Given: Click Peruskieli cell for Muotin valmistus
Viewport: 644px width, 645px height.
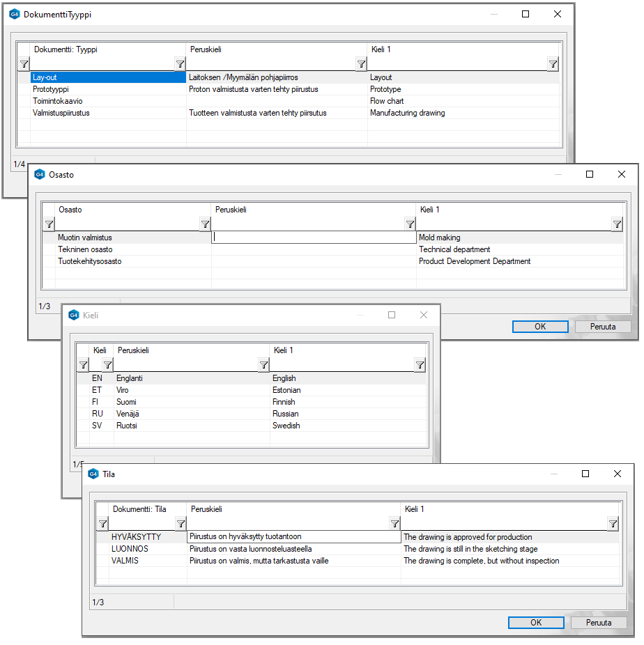Looking at the screenshot, I should (314, 238).
